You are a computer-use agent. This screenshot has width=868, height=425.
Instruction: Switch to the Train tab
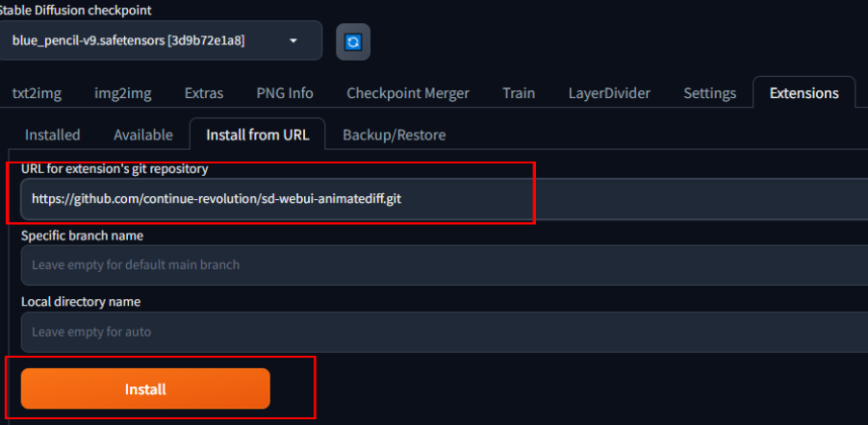pyautogui.click(x=519, y=93)
